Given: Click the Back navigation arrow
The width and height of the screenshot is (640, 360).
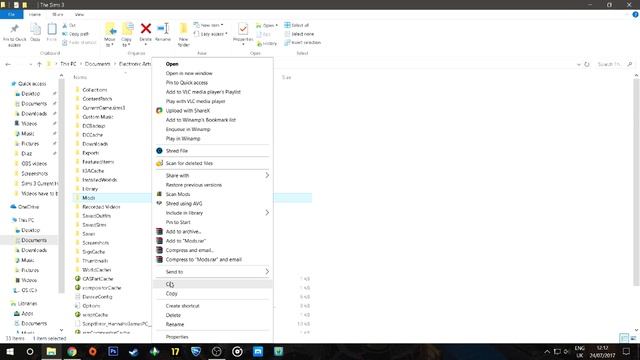Looking at the screenshot, I should point(8,64).
